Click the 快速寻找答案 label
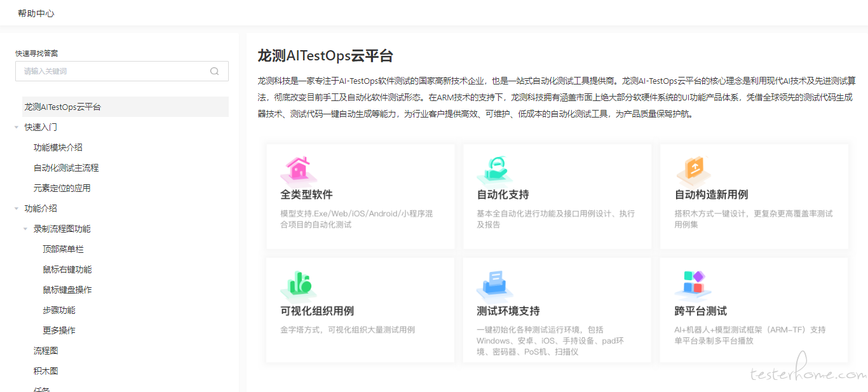The image size is (868, 392). point(37,53)
